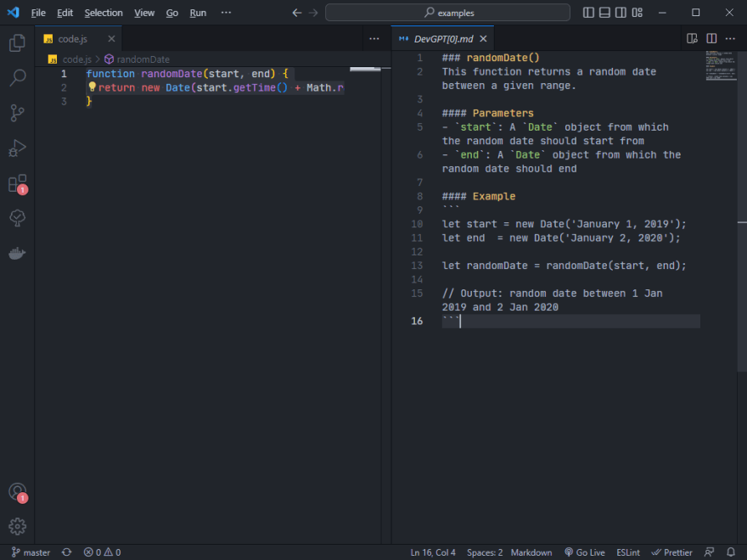Split the right editor group
The image size is (747, 560).
click(x=711, y=38)
